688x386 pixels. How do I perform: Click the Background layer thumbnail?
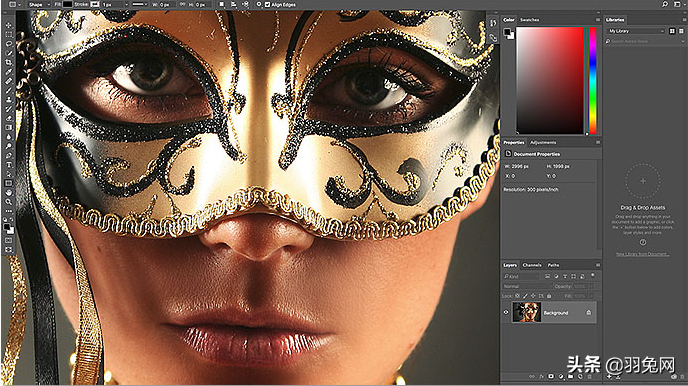(526, 313)
